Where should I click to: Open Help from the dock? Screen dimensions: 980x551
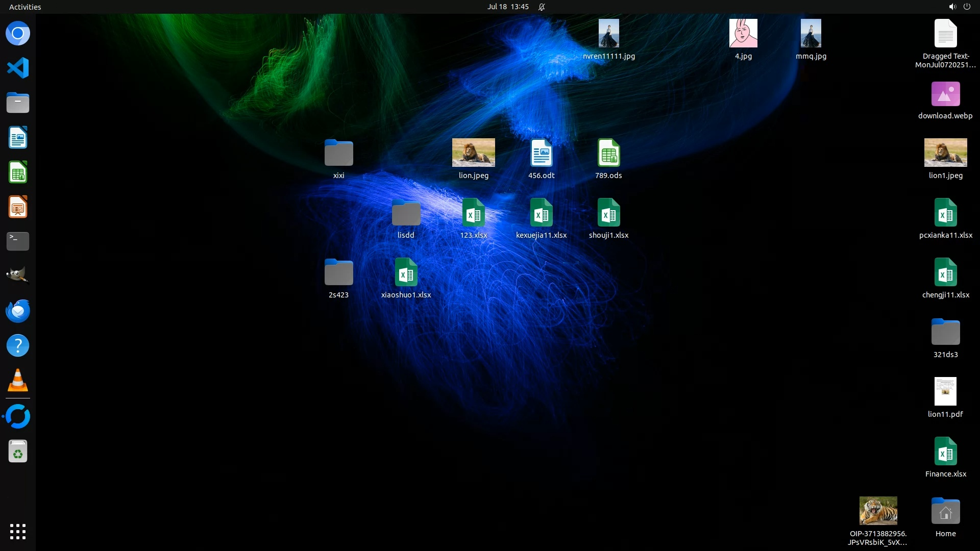tap(18, 345)
